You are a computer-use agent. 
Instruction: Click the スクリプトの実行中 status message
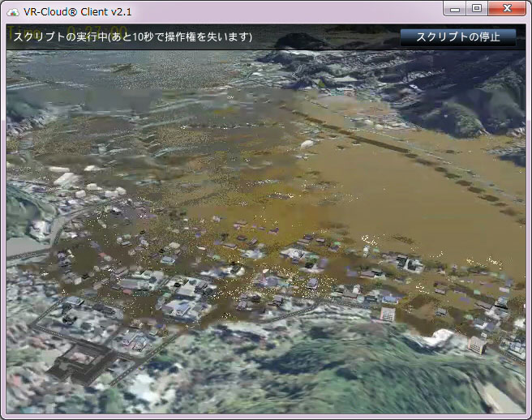click(x=133, y=36)
